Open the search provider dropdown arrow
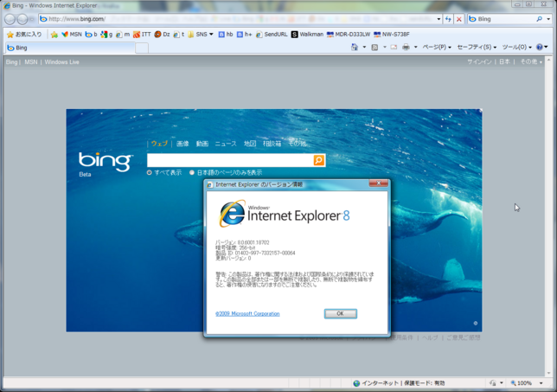The height and width of the screenshot is (392, 557). [548, 19]
